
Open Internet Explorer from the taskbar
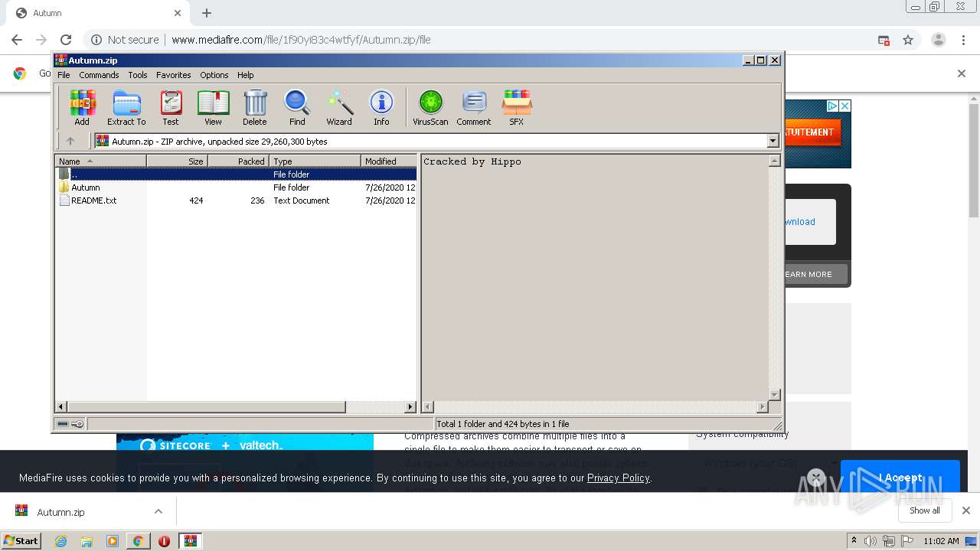tap(61, 541)
